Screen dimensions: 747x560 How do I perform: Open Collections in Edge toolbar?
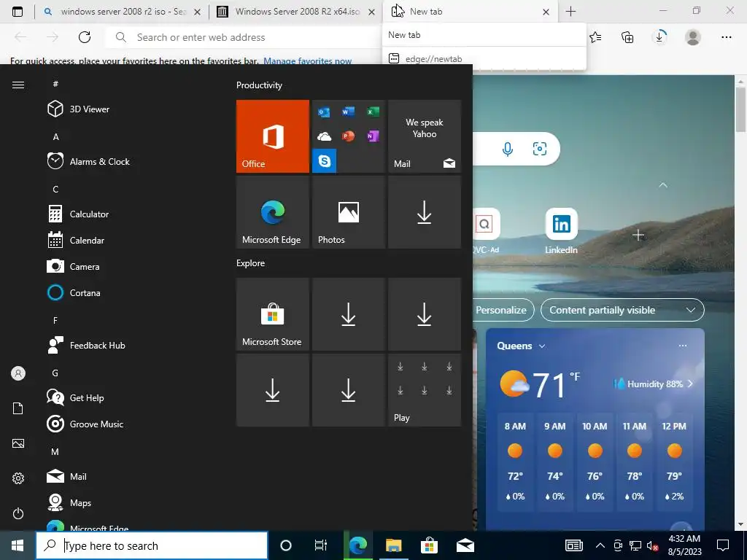[x=628, y=37]
